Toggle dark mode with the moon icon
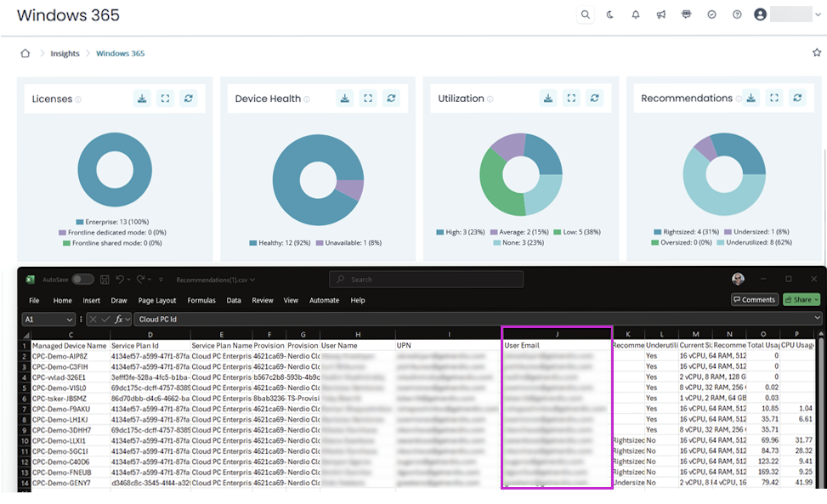Image resolution: width=827 pixels, height=504 pixels. [x=610, y=14]
